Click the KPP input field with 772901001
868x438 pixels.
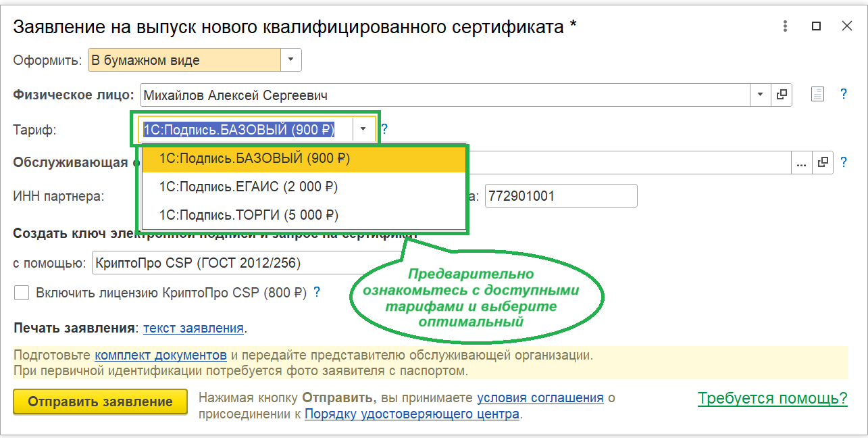(561, 196)
